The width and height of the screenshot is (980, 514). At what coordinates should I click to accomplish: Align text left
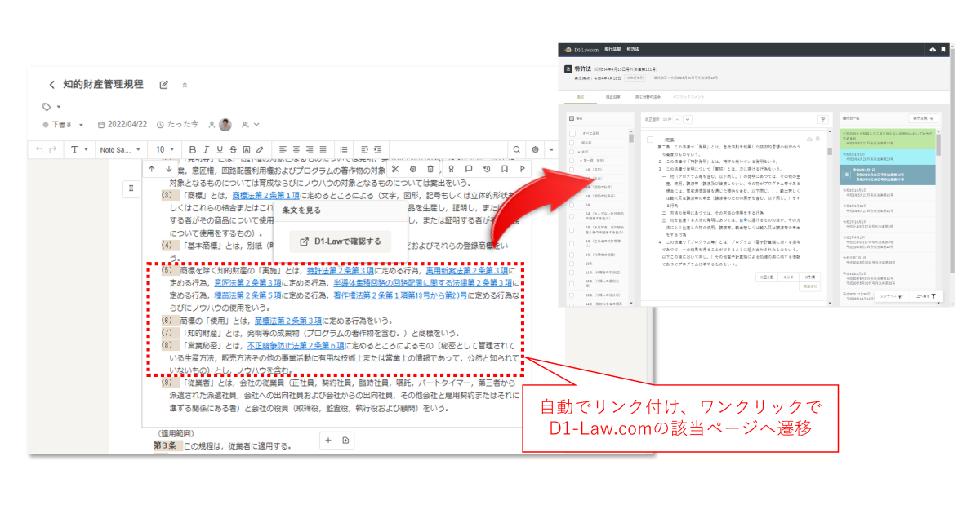click(282, 150)
